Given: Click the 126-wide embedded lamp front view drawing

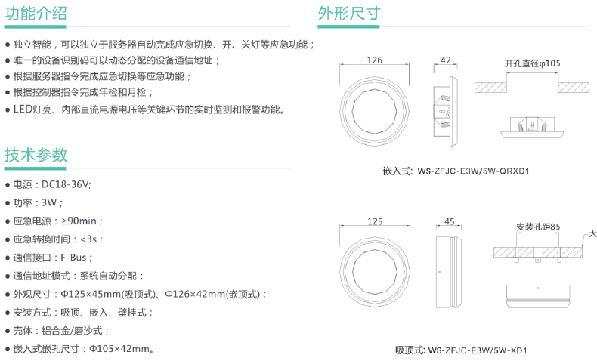Looking at the screenshot, I should click(x=374, y=110).
